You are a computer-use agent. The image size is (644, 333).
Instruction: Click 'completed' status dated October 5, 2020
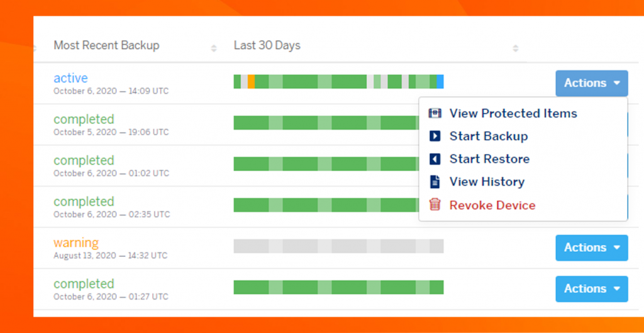pyautogui.click(x=84, y=119)
